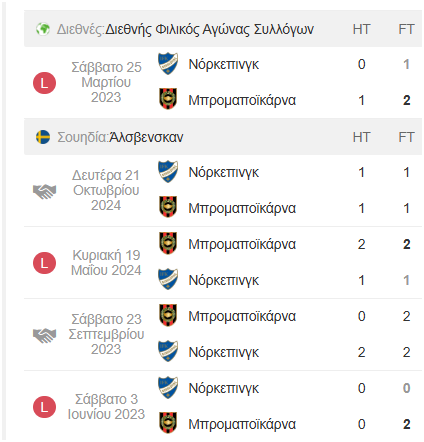Click the Σάββατο 3 Ιουνίου 2023 date
The height and width of the screenshot is (442, 424).
(106, 407)
